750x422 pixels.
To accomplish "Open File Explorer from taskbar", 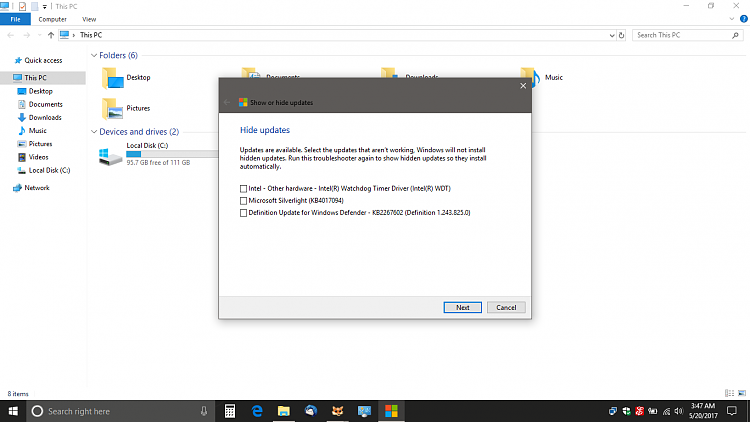I will [284, 411].
